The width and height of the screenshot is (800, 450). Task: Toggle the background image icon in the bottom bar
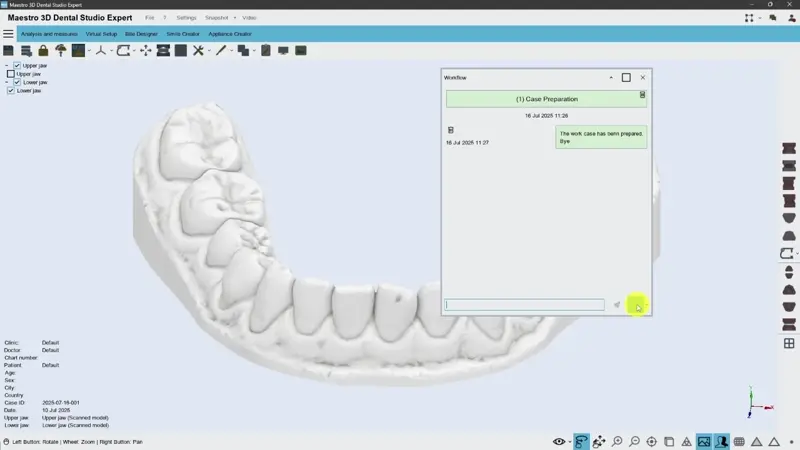(x=704, y=441)
